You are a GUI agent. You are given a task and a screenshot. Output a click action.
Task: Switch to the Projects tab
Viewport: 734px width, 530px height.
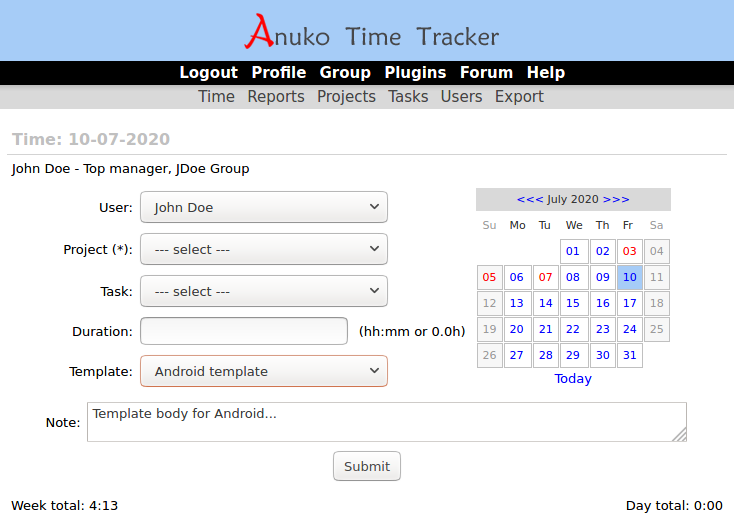tap(346, 96)
